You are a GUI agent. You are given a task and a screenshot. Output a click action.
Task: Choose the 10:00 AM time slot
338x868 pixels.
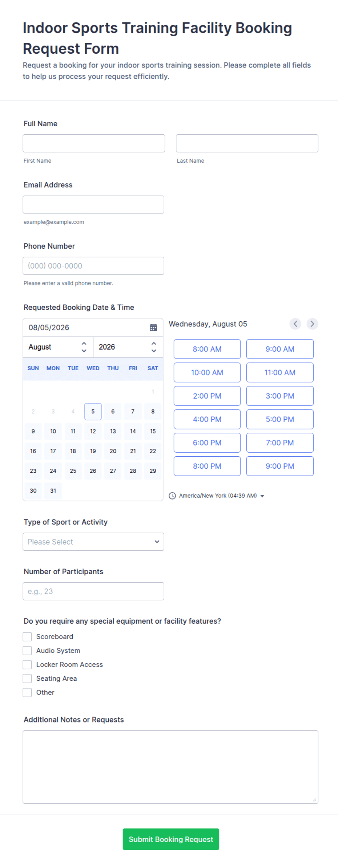(x=207, y=372)
